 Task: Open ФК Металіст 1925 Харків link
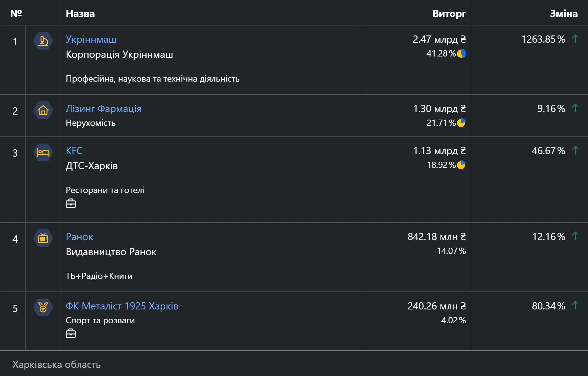click(x=122, y=306)
